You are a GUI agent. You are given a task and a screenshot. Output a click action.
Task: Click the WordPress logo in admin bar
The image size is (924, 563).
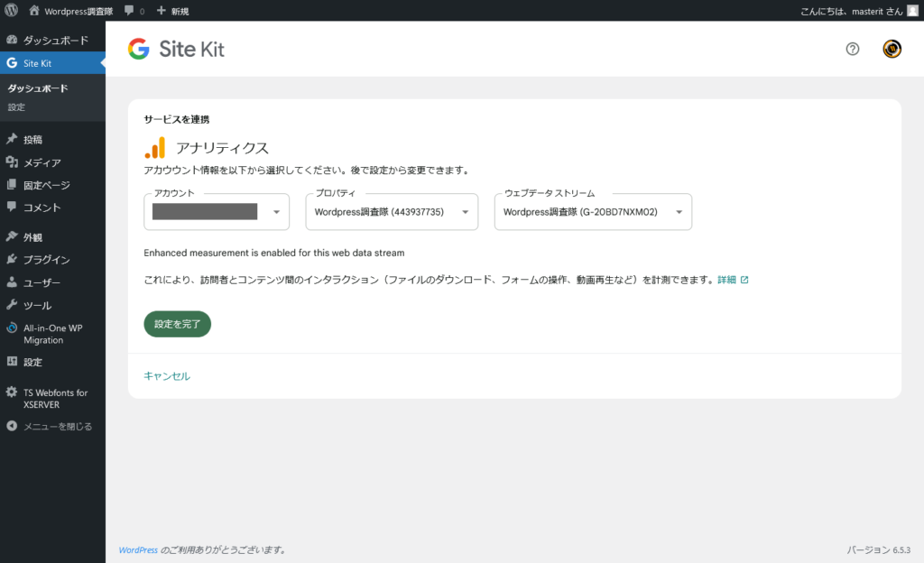(12, 11)
